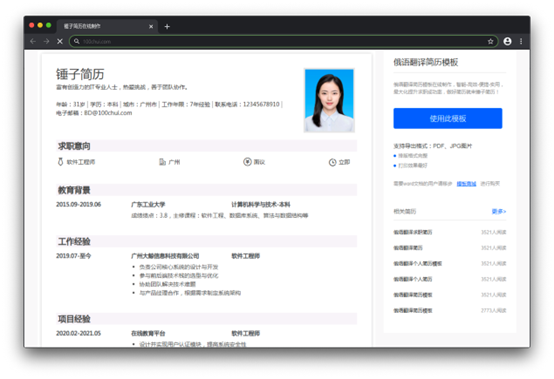Click the macOS yellow minimize window button
This screenshot has height=379, width=554.
click(40, 25)
